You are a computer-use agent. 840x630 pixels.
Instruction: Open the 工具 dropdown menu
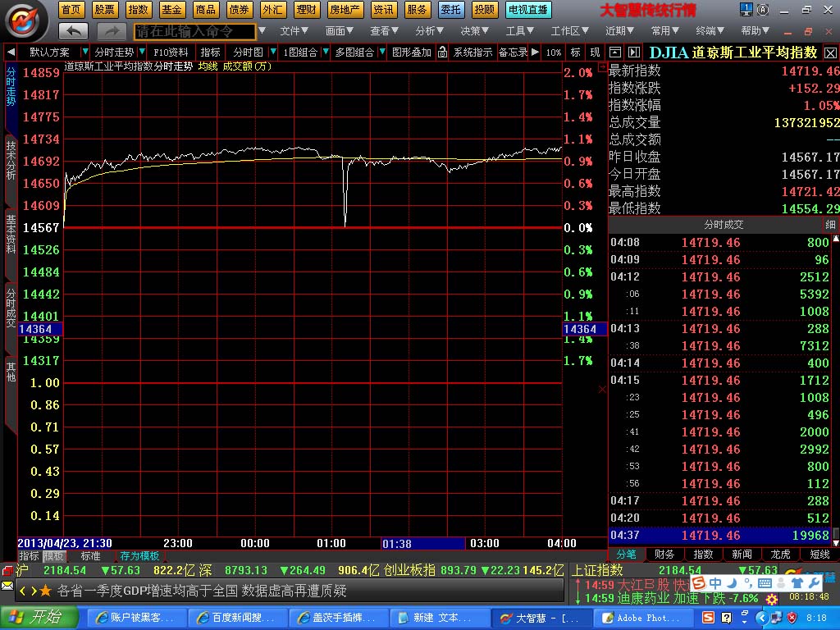519,31
